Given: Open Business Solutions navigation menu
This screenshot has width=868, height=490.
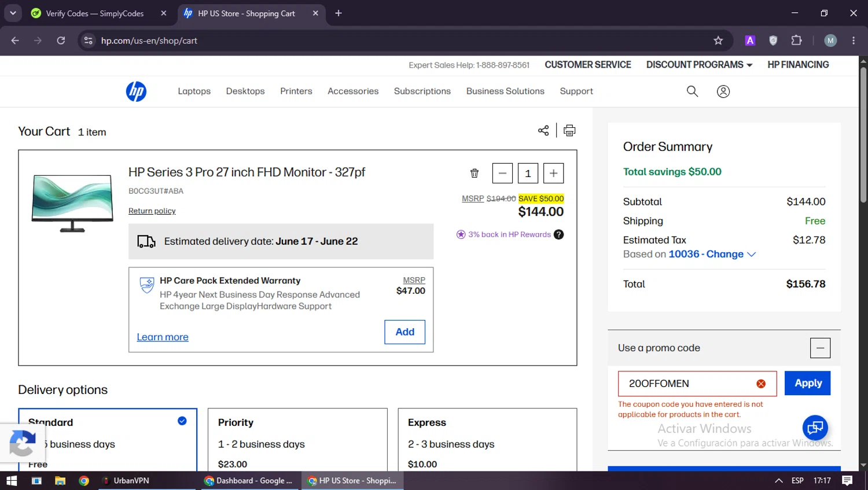Looking at the screenshot, I should tap(505, 91).
